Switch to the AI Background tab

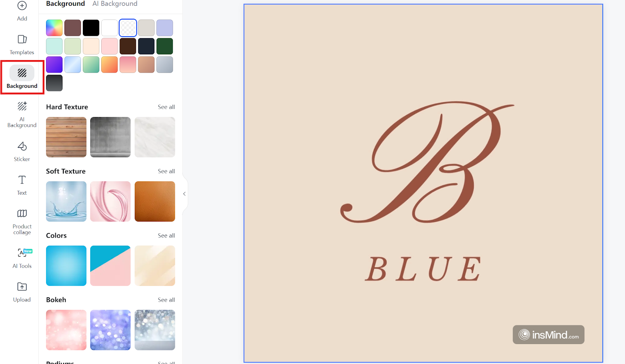(115, 4)
